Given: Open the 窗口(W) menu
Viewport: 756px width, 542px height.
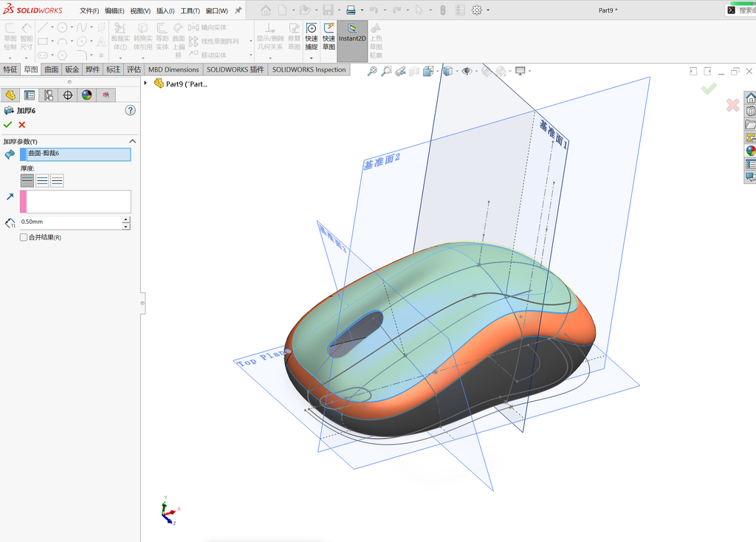Looking at the screenshot, I should (216, 10).
